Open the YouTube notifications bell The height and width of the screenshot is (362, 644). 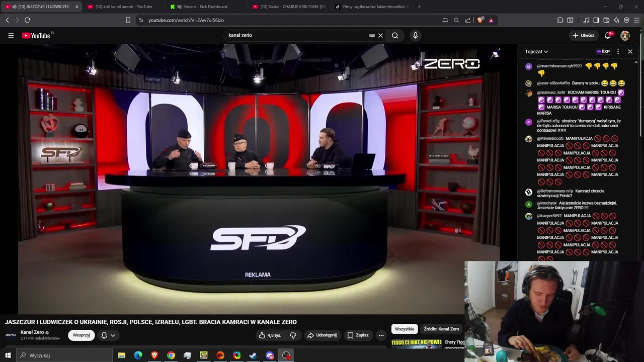coord(608,36)
